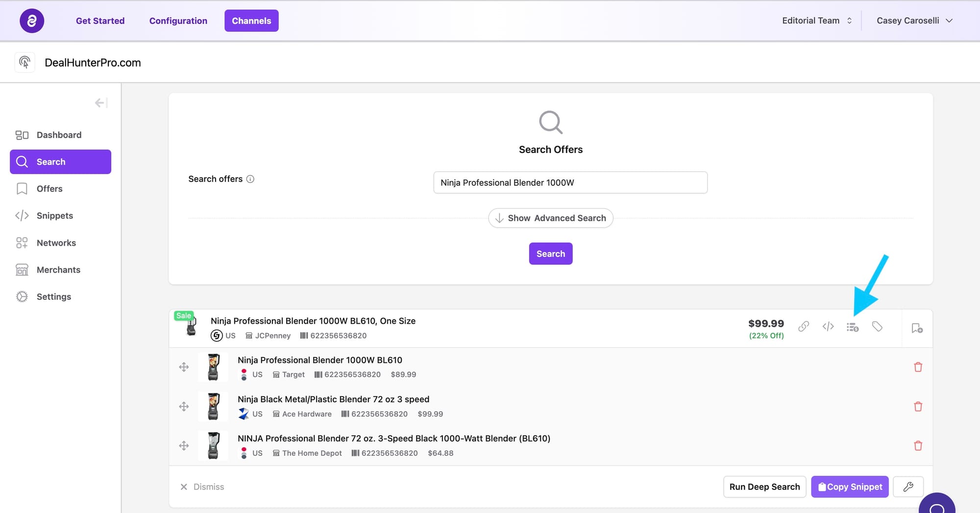Click the $64.88 Home Depot price

pyautogui.click(x=441, y=453)
